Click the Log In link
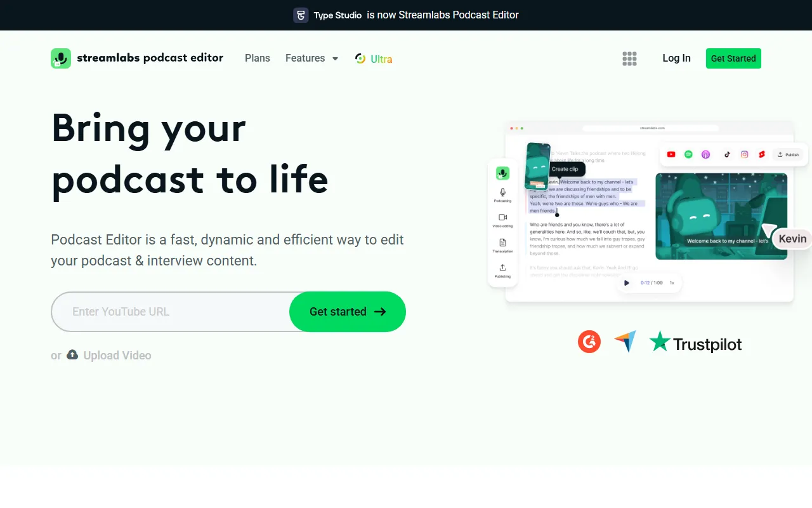Screen dimensions: 812x508 tap(676, 58)
